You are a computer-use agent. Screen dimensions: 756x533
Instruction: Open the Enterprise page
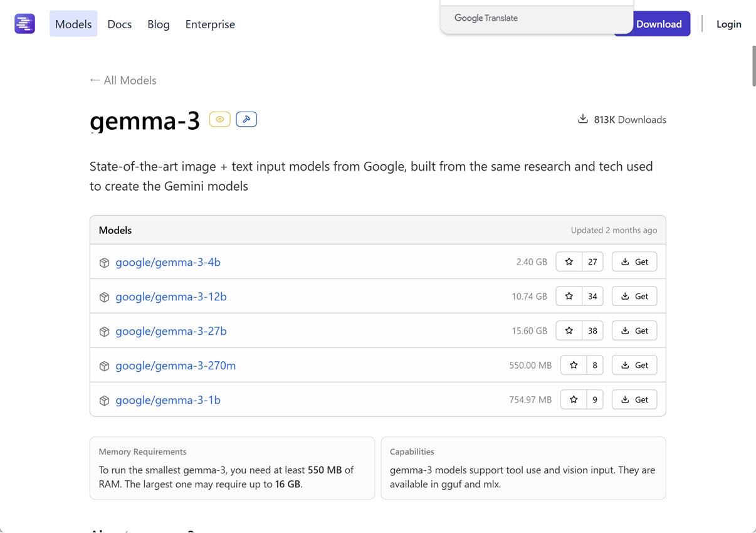pos(210,24)
